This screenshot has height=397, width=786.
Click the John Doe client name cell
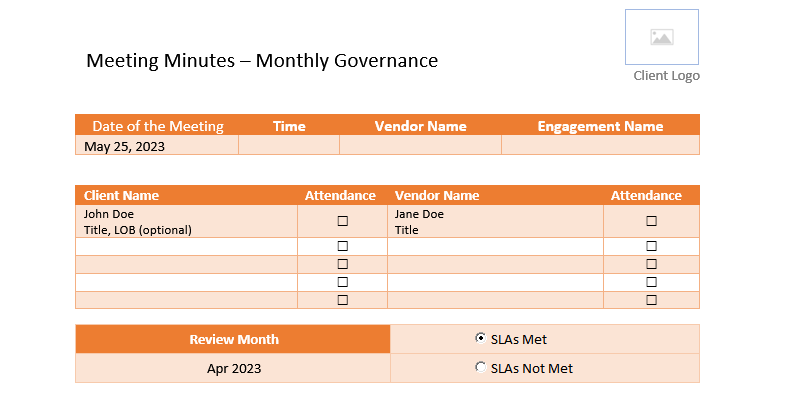click(186, 222)
